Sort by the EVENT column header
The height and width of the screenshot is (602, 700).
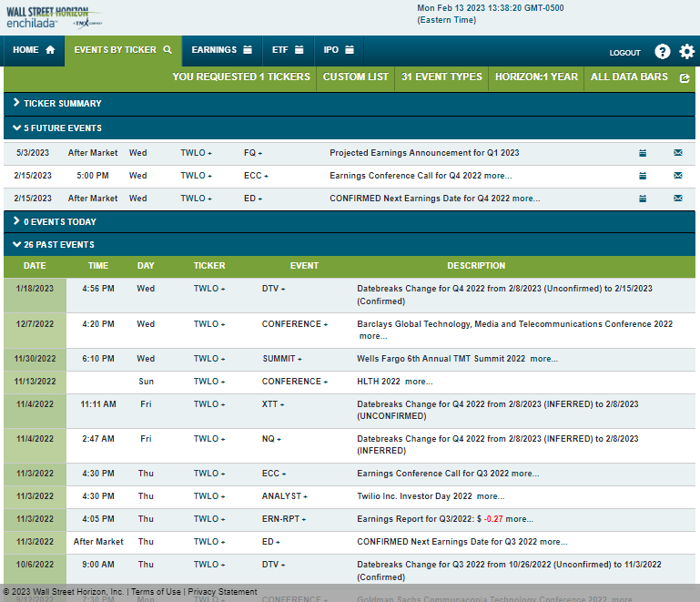[x=304, y=266]
